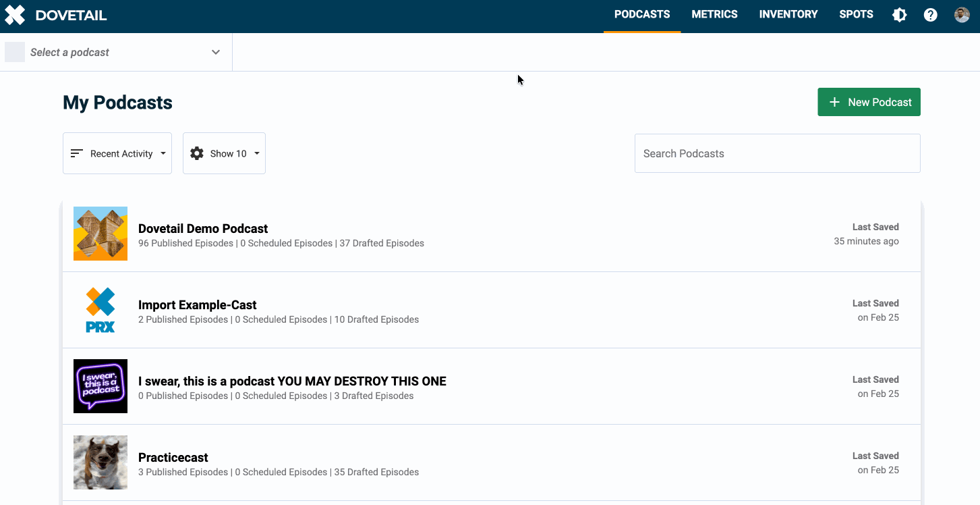Switch to the Metrics tab
Image resolution: width=980 pixels, height=505 pixels.
click(714, 14)
